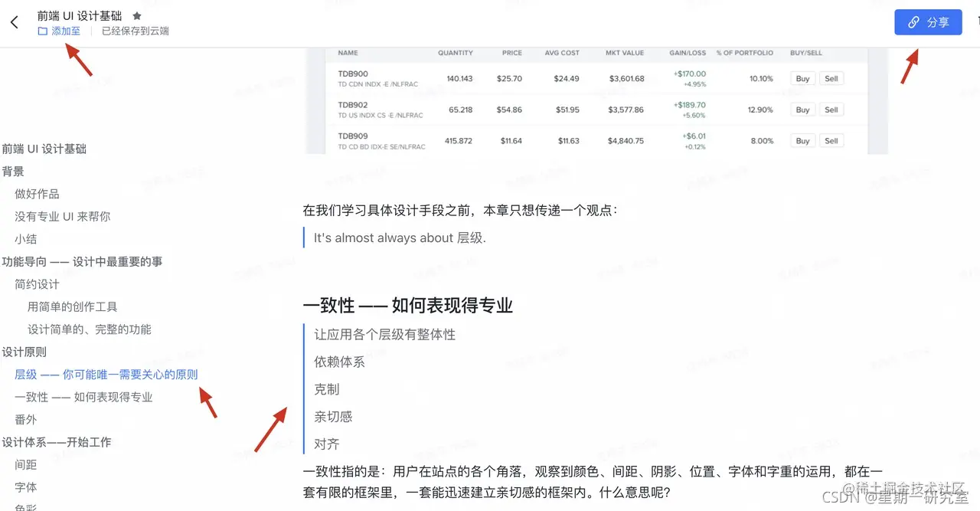Click the quote It's almost always about 层级.
This screenshot has width=980, height=511.
pos(400,238)
